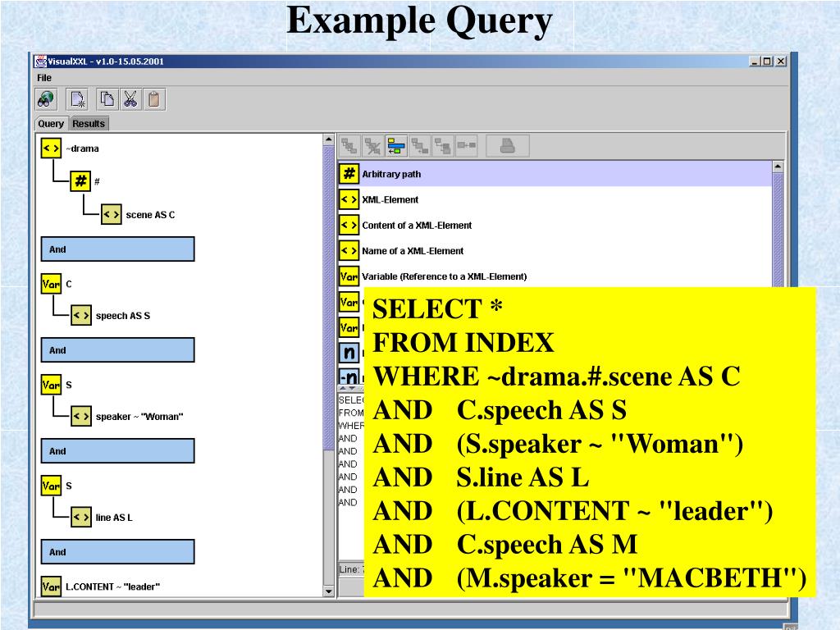Screen dimensions: 840x630
Task: Select Content of a XML-Element entry
Action: 555,225
